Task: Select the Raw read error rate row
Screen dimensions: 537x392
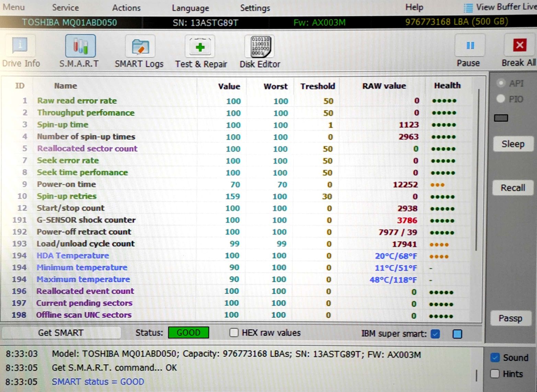Action: tap(237, 101)
